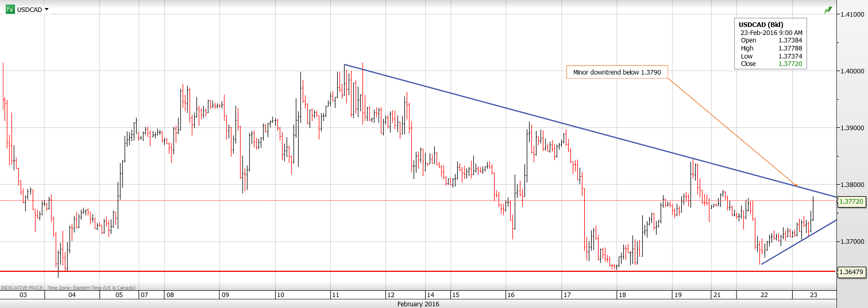Click date 04 on the time axis
868x308 pixels.
coord(71,295)
